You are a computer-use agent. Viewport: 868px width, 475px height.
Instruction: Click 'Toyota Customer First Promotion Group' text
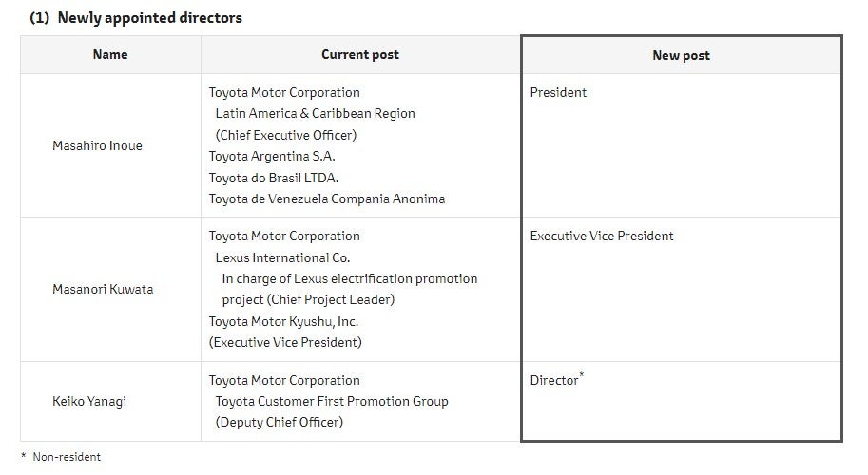pyautogui.click(x=332, y=401)
